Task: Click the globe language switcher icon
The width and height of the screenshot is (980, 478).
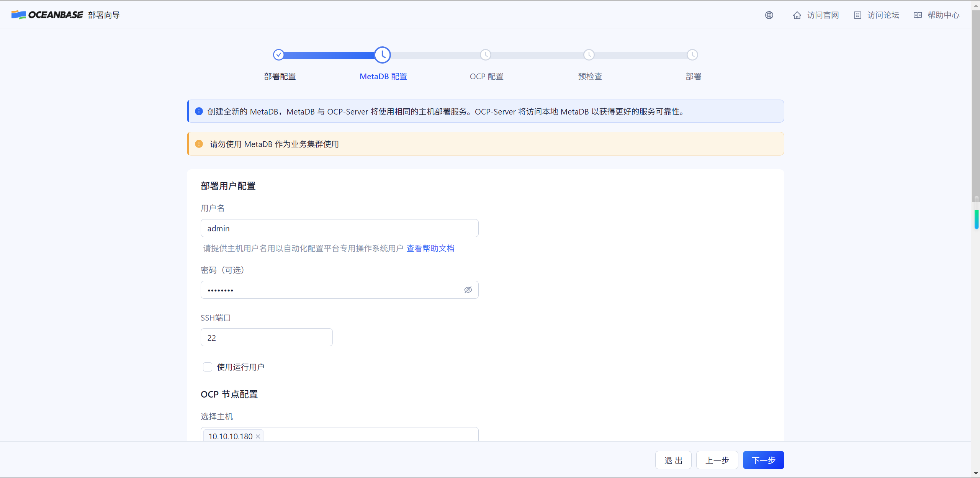Action: point(769,15)
